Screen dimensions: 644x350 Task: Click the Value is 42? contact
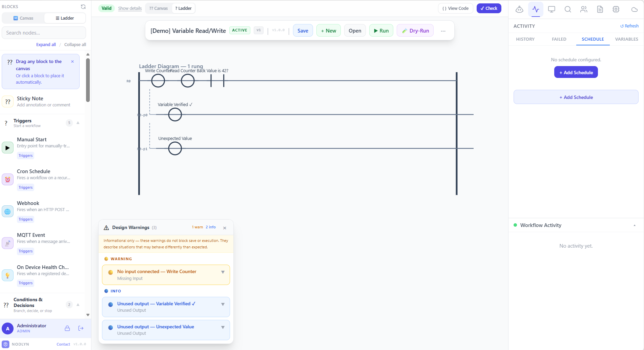pos(217,81)
